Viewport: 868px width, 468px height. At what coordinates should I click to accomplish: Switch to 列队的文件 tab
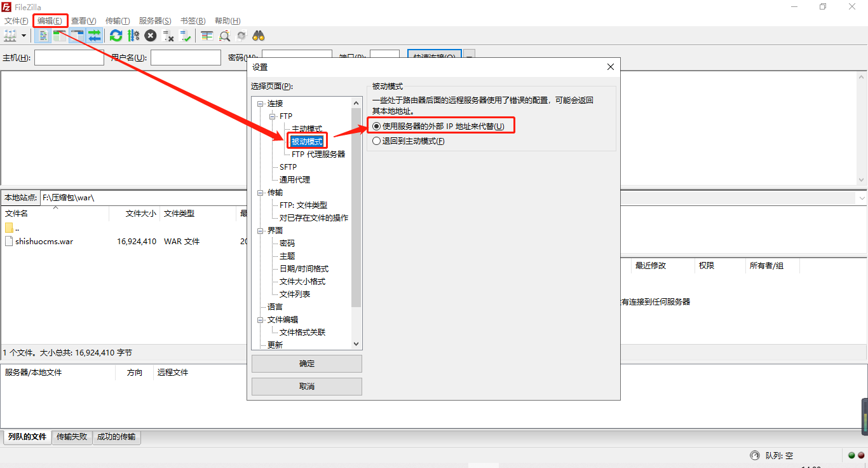(27, 437)
